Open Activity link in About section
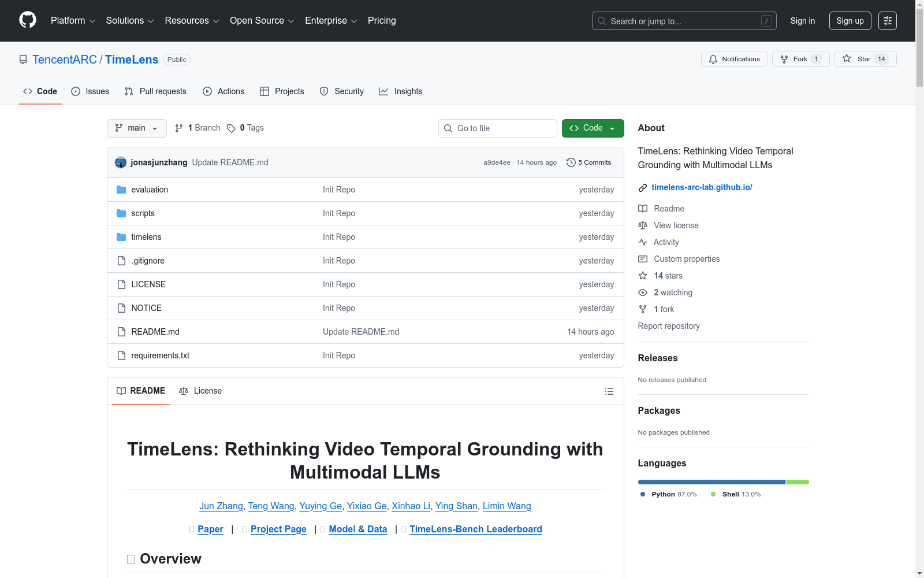924x578 pixels. coord(658,242)
